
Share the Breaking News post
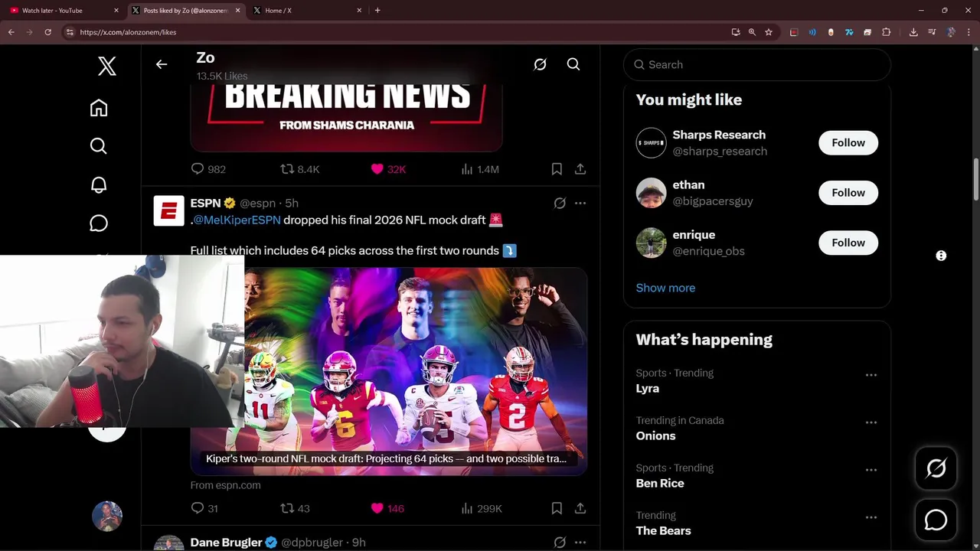click(580, 169)
